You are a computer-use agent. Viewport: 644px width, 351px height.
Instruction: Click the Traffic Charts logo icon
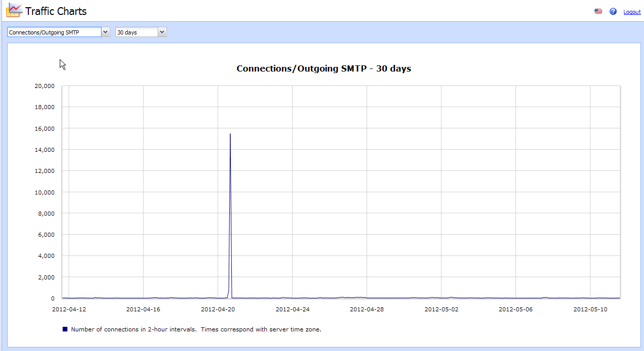click(14, 10)
